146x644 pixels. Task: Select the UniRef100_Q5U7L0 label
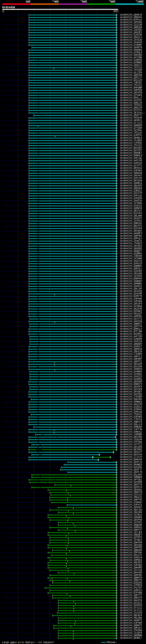point(131,37)
